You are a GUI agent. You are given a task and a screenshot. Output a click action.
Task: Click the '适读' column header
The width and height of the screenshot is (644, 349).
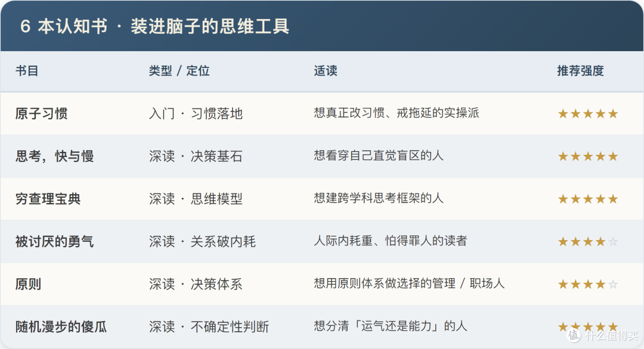(x=326, y=71)
